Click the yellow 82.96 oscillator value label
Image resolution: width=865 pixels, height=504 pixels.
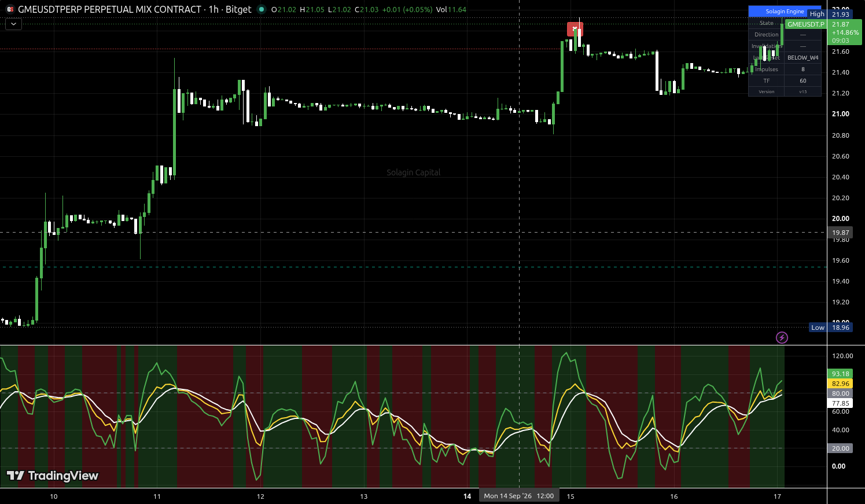coord(840,384)
